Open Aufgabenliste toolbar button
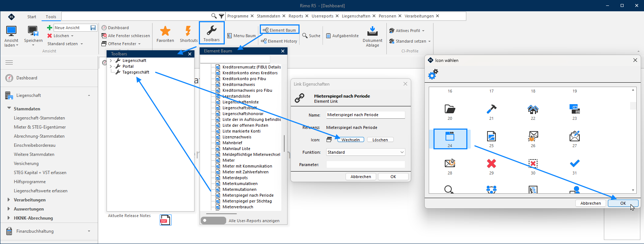 point(342,36)
